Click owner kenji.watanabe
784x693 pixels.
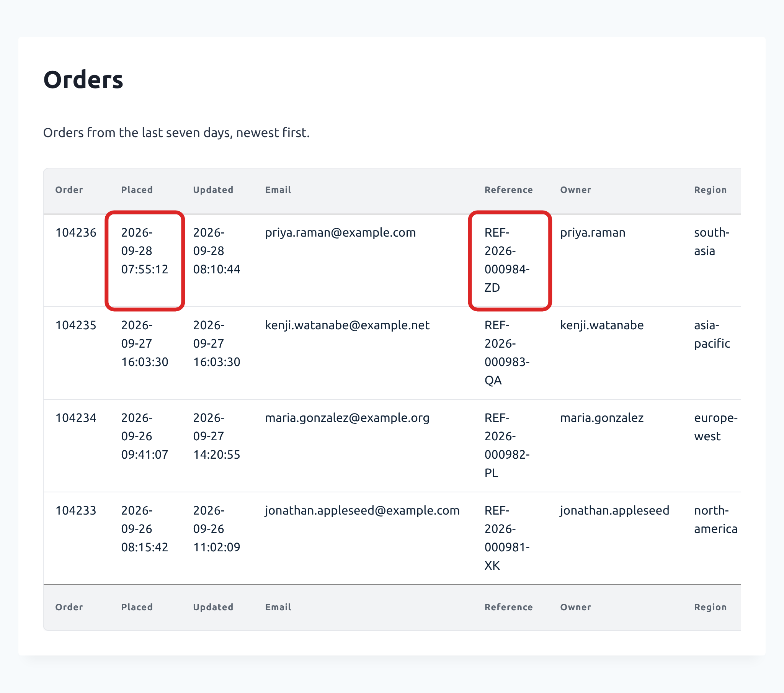602,325
